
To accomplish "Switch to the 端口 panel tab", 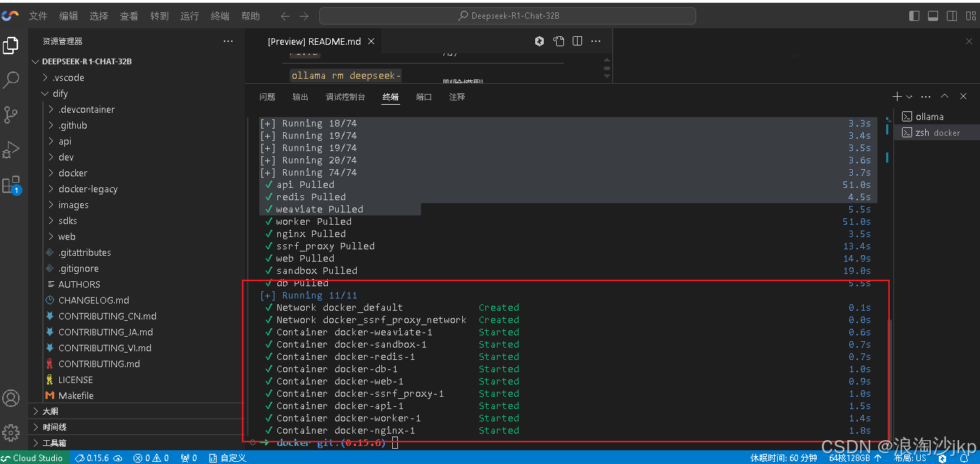I will pos(424,97).
